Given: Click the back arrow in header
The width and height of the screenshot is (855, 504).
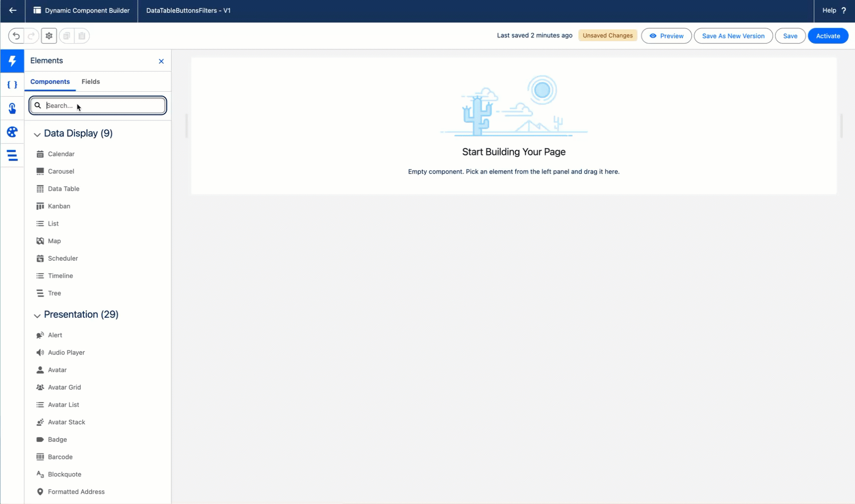Looking at the screenshot, I should click(x=13, y=10).
